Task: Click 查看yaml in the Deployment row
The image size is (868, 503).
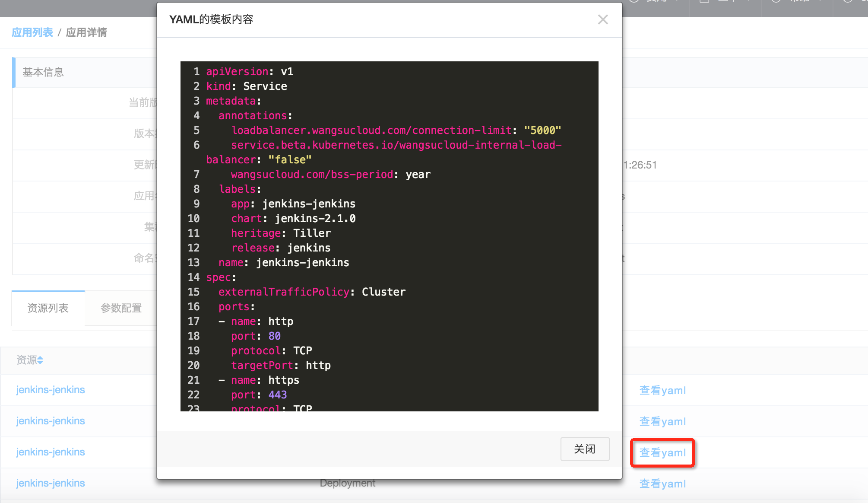Action: (x=662, y=484)
